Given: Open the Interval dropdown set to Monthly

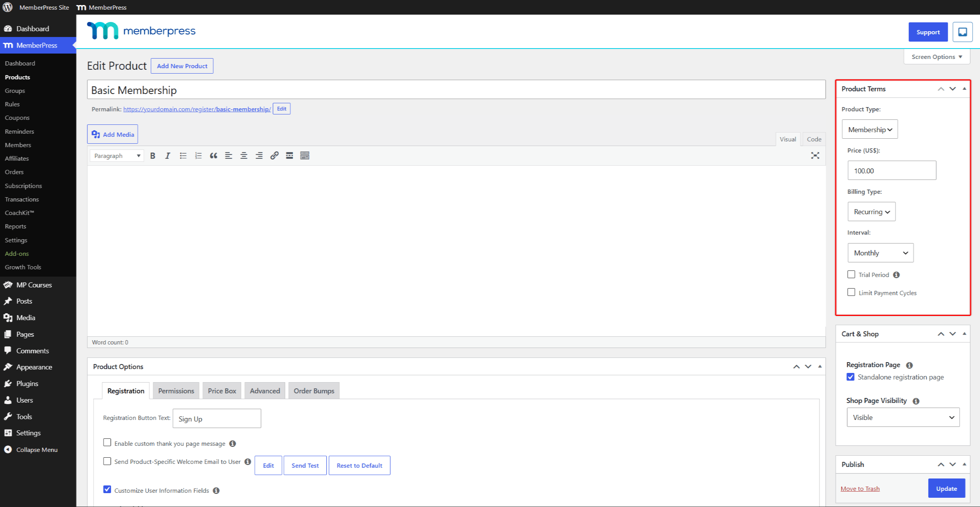Looking at the screenshot, I should (x=880, y=253).
